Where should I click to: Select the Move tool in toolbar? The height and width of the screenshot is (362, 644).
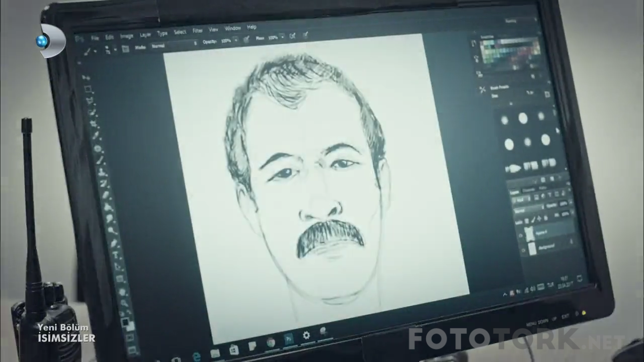[x=86, y=77]
